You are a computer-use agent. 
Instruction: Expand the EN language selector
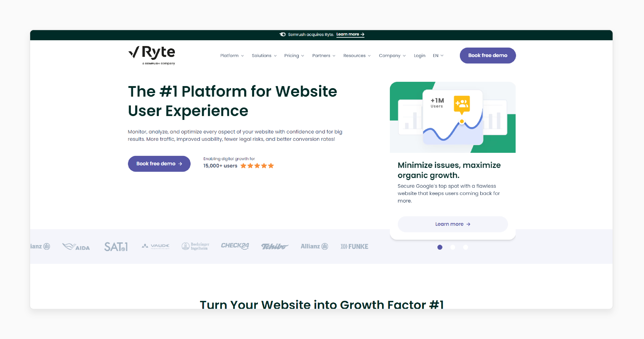pos(438,55)
